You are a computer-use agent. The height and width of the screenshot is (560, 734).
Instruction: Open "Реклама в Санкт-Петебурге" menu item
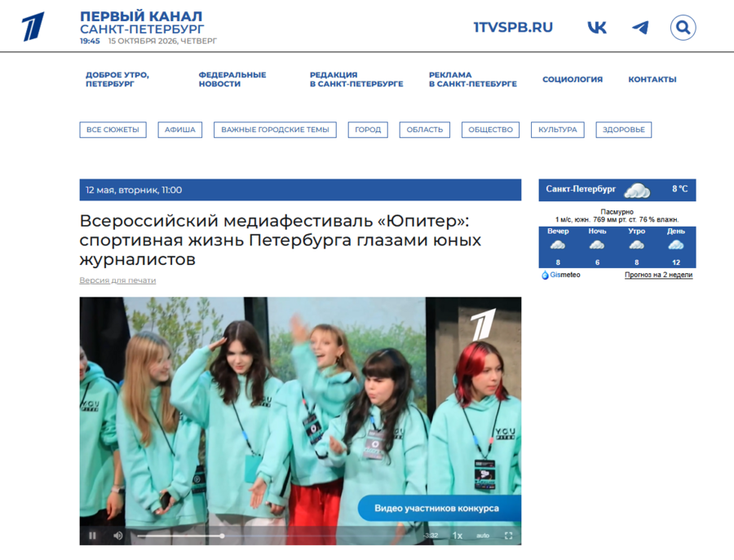(473, 80)
